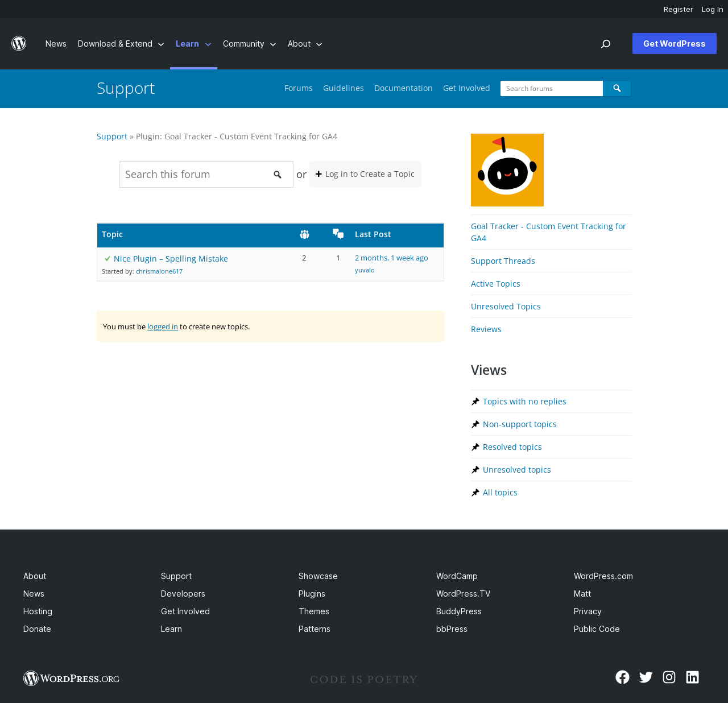Viewport: 728px width, 703px height.
Task: Open the footer Showcase link
Action: point(318,576)
